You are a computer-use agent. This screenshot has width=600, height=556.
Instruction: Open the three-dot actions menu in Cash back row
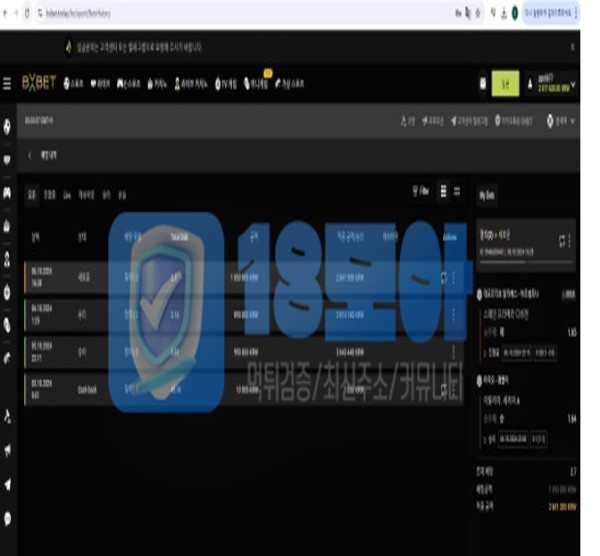pos(454,390)
